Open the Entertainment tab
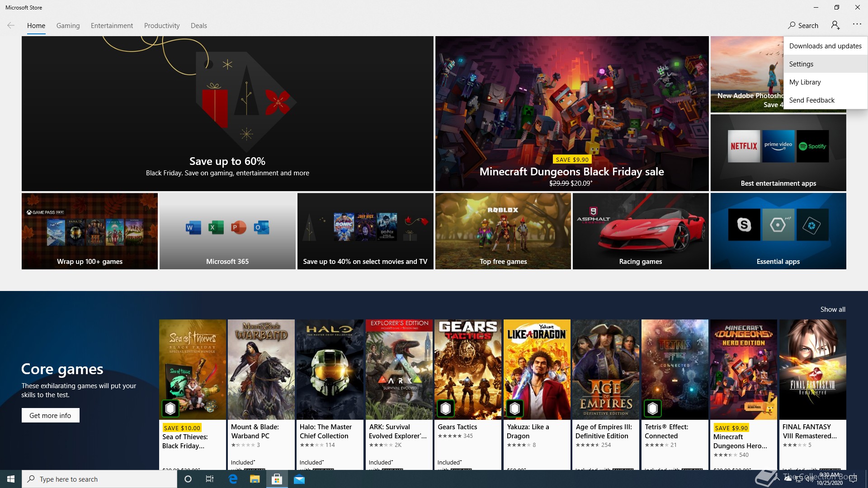The height and width of the screenshot is (488, 868). [x=112, y=26]
